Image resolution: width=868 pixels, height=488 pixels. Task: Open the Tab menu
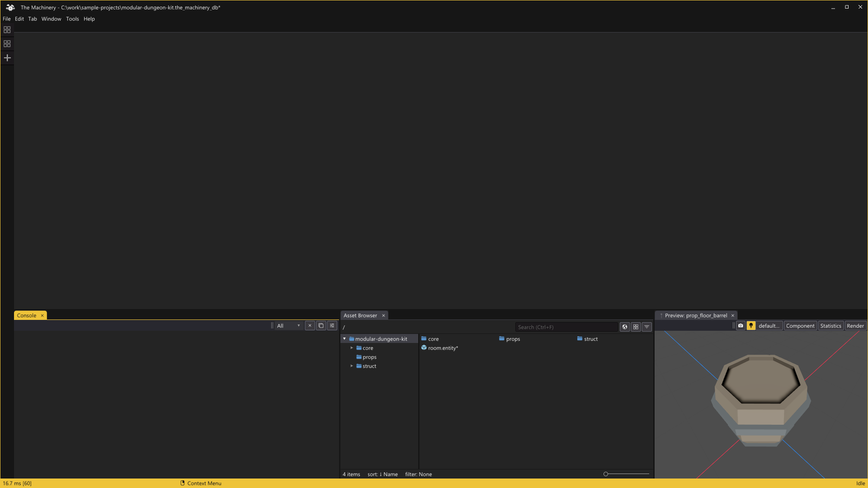(33, 18)
